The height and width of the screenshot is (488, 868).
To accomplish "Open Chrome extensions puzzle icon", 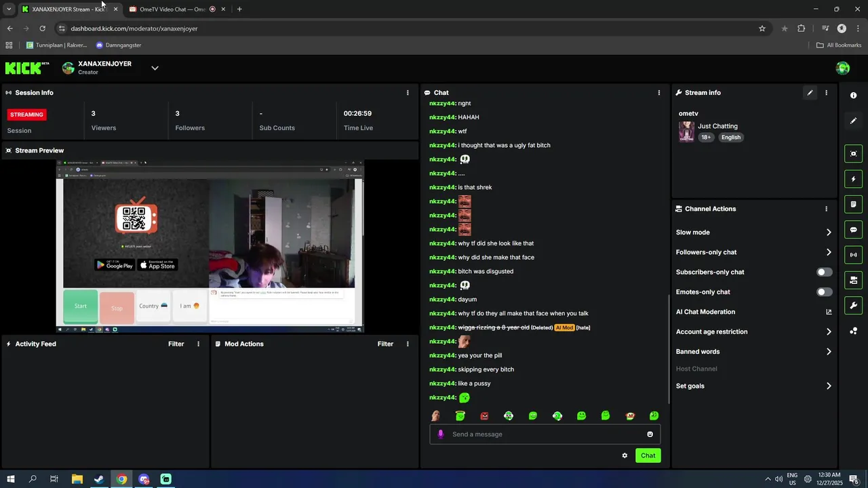I will point(802,28).
